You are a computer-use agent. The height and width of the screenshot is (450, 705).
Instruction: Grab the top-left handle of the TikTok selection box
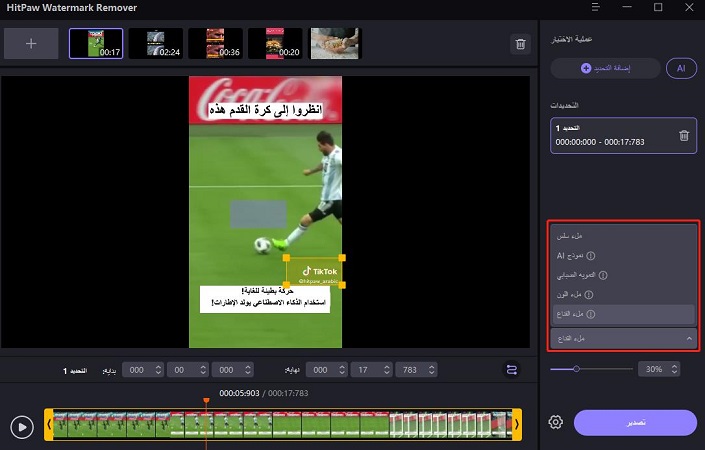pos(286,258)
